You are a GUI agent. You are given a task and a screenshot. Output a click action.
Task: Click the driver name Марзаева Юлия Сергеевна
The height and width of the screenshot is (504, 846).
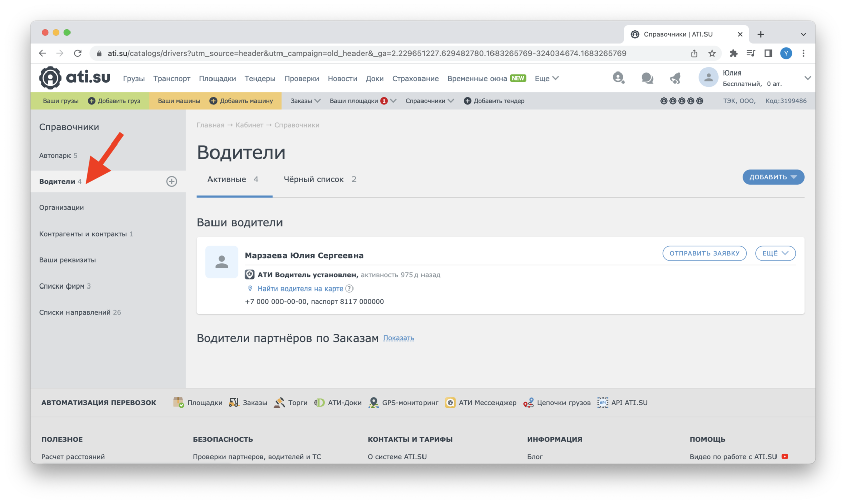coord(304,255)
